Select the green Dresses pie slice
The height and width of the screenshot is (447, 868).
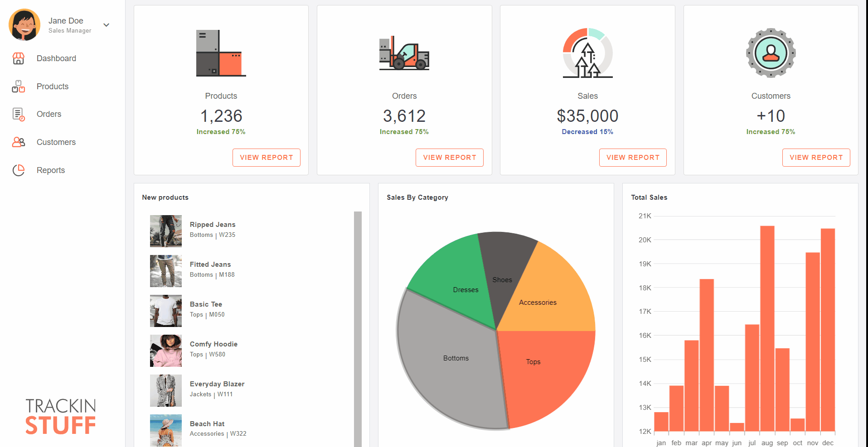[x=453, y=281]
